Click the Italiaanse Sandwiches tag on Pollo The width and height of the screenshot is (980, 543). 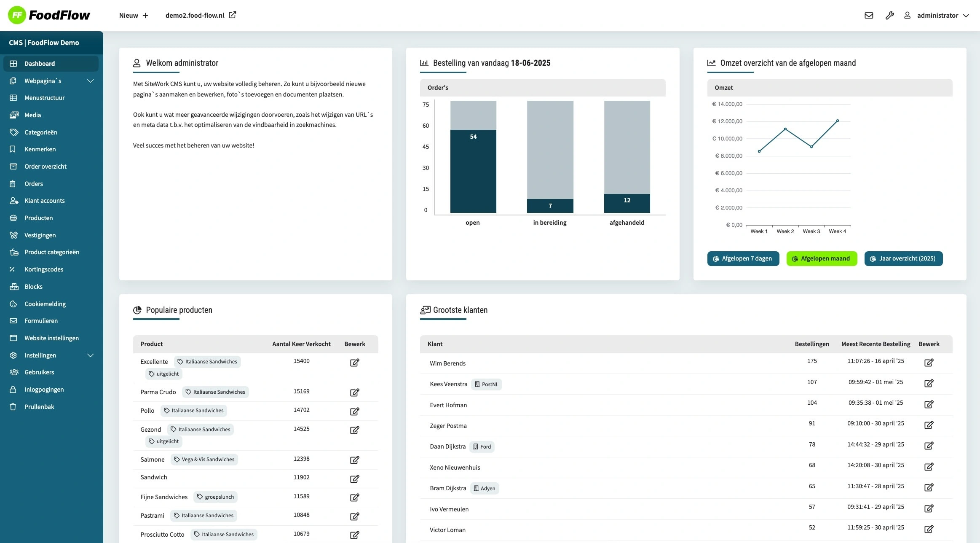194,411
